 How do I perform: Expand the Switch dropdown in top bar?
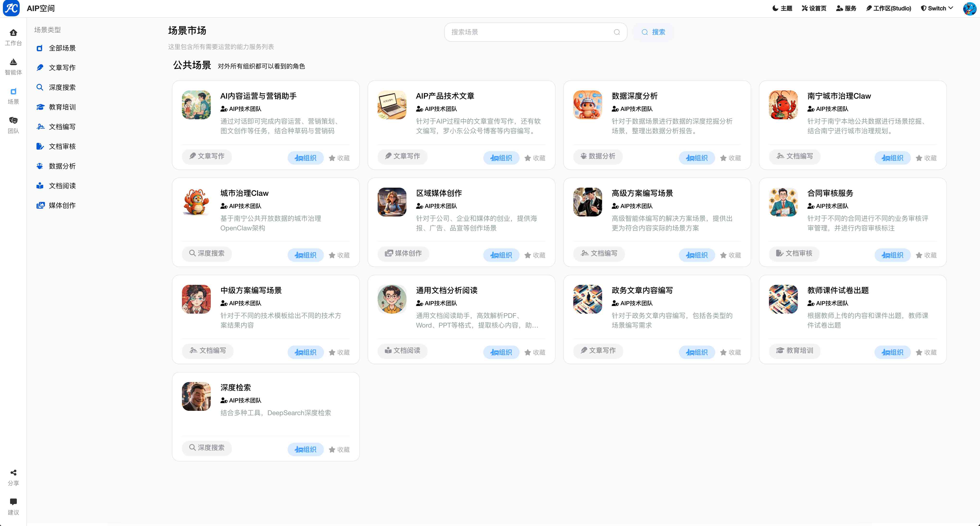click(x=937, y=8)
